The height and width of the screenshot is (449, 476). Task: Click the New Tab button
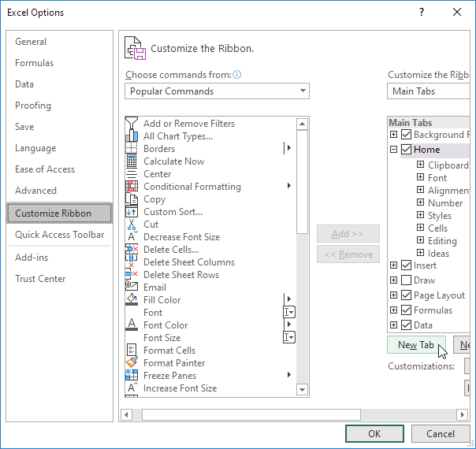pos(416,345)
